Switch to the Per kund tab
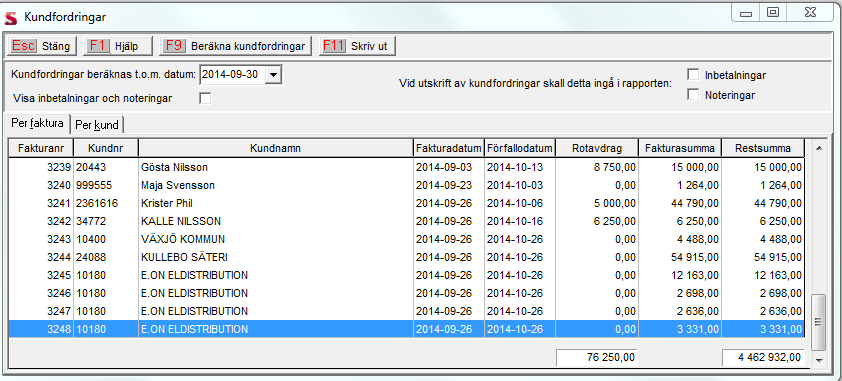The image size is (842, 381). 98,125
